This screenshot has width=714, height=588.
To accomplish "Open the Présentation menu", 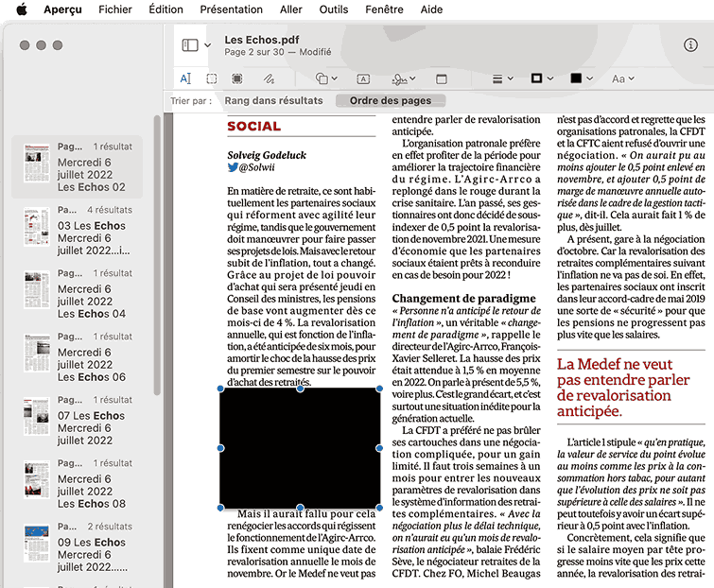I will tap(232, 9).
